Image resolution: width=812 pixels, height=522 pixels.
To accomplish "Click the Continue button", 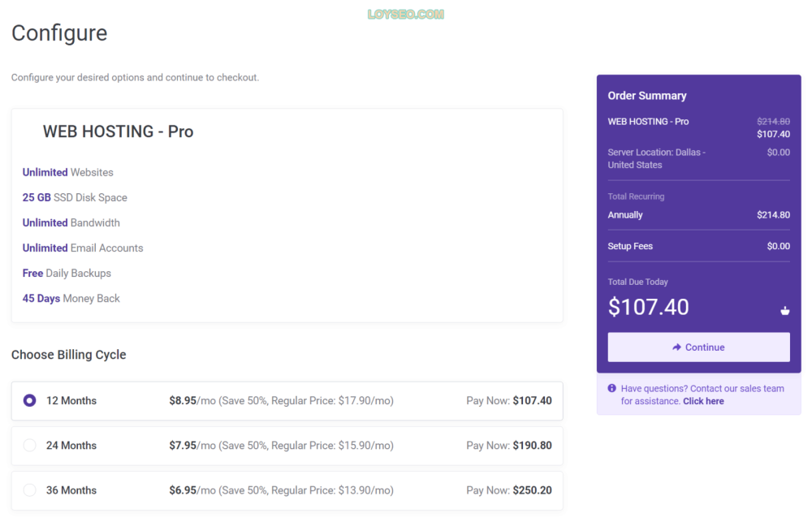I will tap(698, 347).
